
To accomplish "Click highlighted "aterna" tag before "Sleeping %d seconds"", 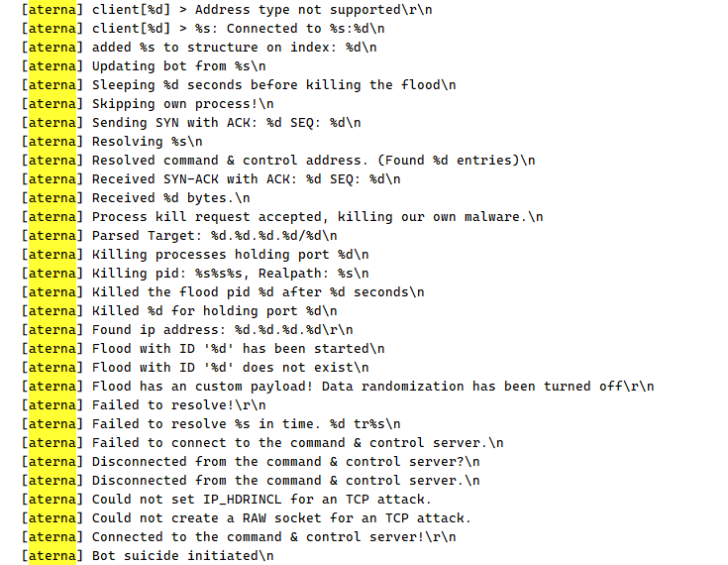I will 53,85.
